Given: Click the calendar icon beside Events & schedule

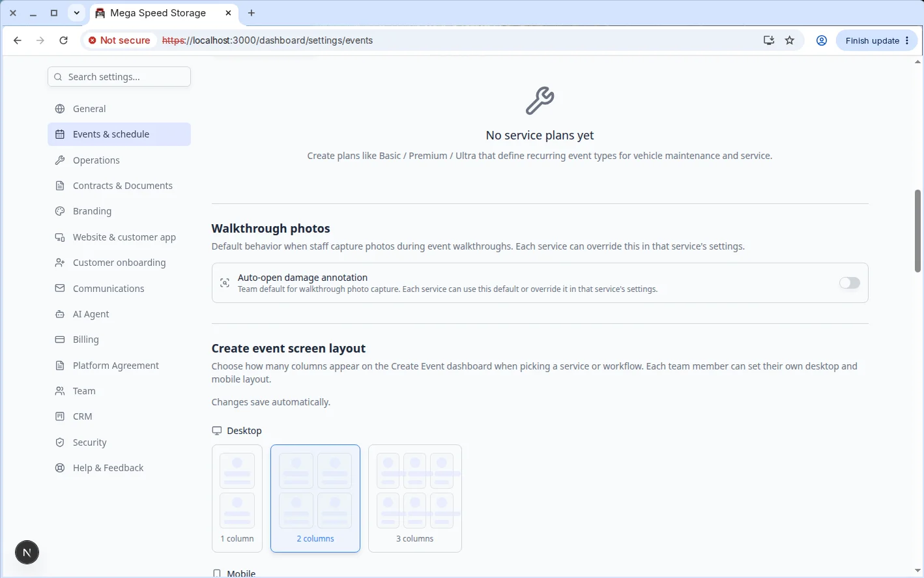Looking at the screenshot, I should 60,134.
